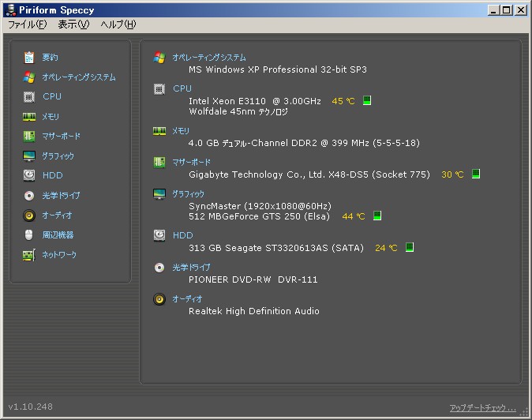532x420 pixels.
Task: Show オーディオ section from sidebar label
Action: (57, 215)
